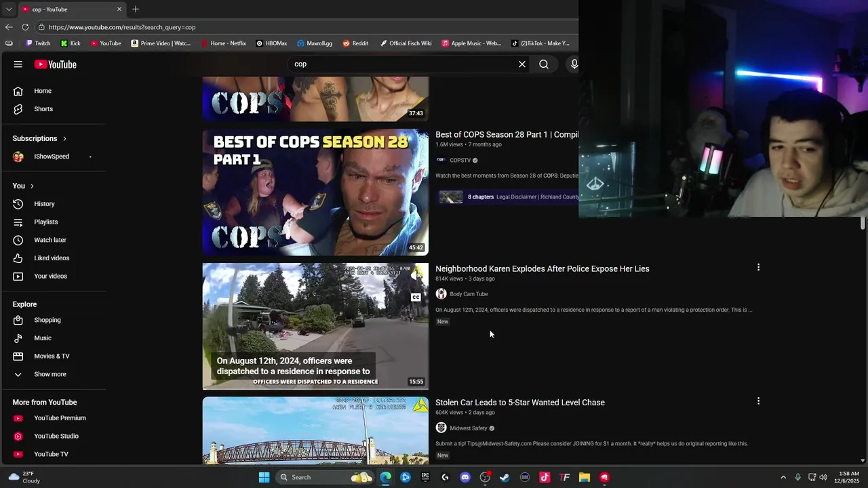
Task: Open Stolen Car Leads to 5-Star chase title
Action: [520, 403]
